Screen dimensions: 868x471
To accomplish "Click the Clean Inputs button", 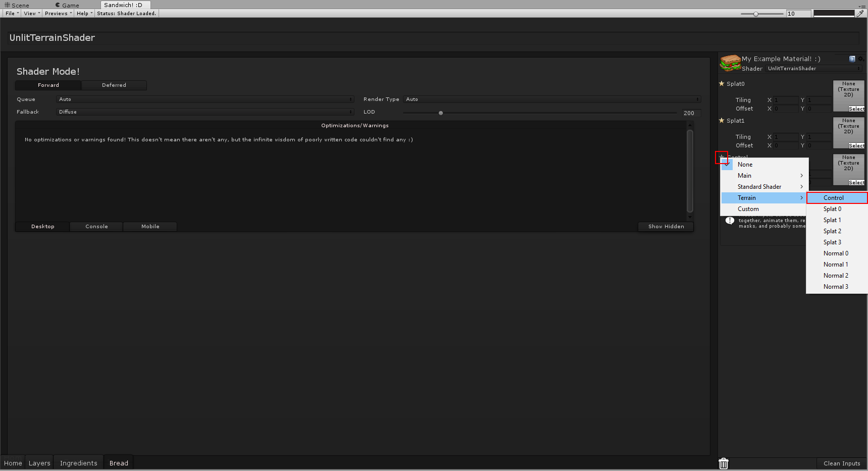I will pos(842,463).
